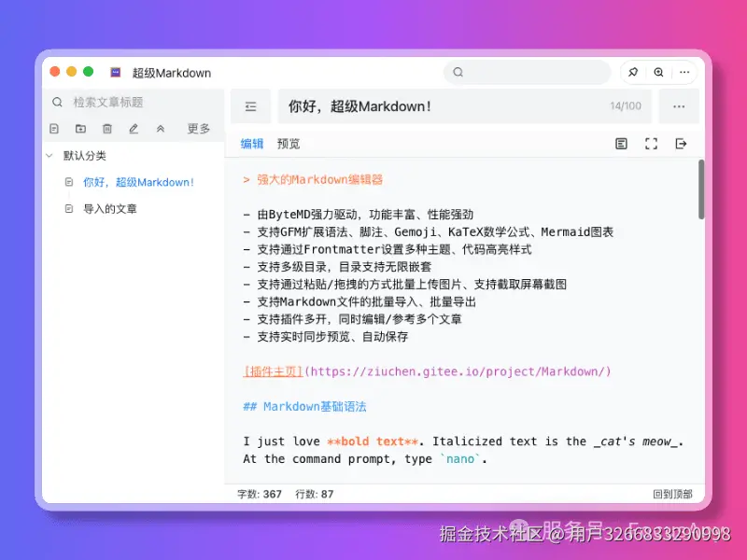This screenshot has width=747, height=560.
Task: Click the heading ## Markdown基础语法
Action: point(304,406)
